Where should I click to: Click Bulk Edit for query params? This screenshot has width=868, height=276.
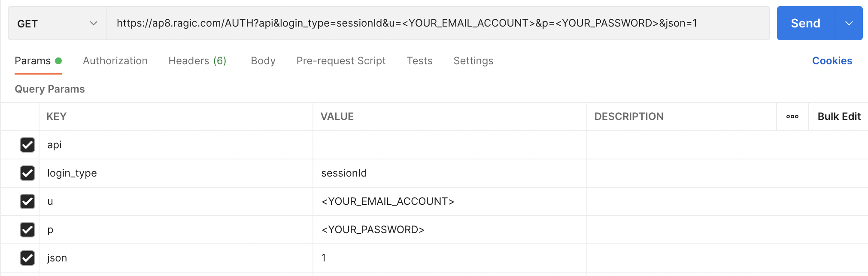(x=838, y=116)
